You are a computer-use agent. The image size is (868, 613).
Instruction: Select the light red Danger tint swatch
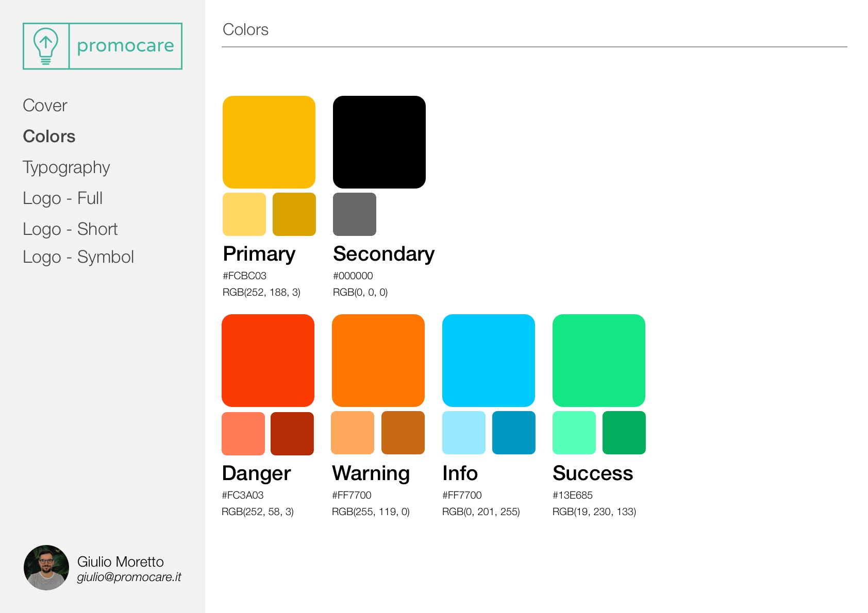coord(243,434)
